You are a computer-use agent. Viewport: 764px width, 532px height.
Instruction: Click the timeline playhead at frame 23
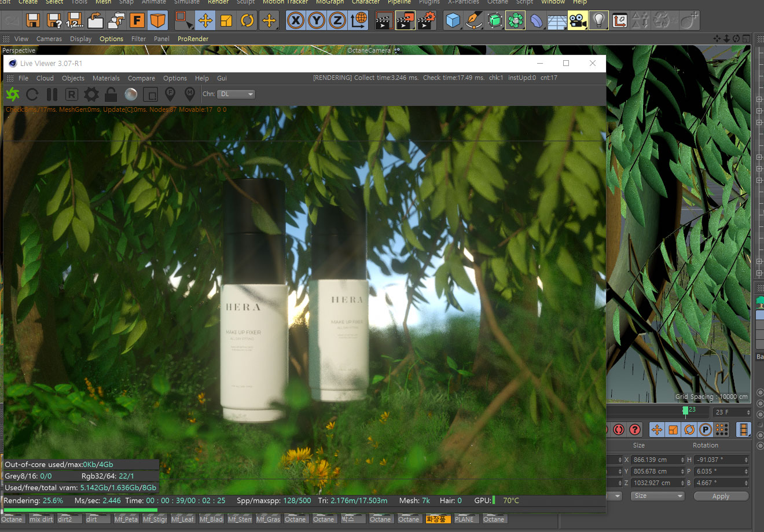(x=685, y=412)
